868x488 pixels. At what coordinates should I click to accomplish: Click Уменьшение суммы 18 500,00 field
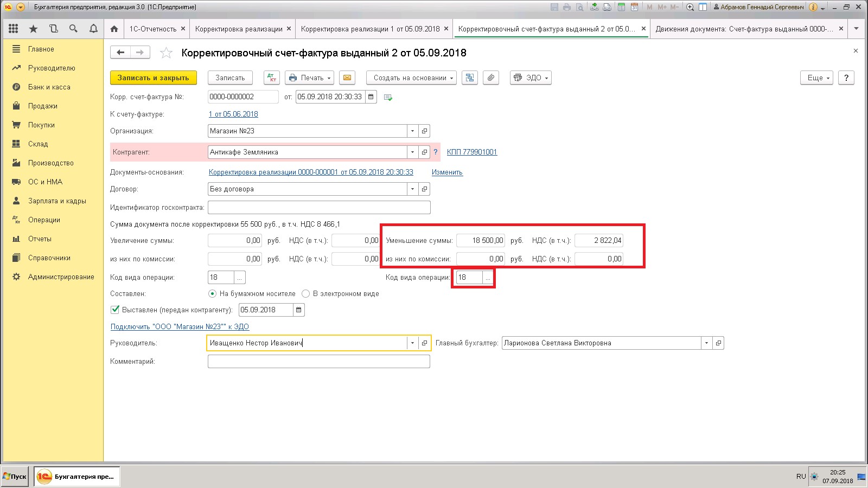pyautogui.click(x=481, y=240)
